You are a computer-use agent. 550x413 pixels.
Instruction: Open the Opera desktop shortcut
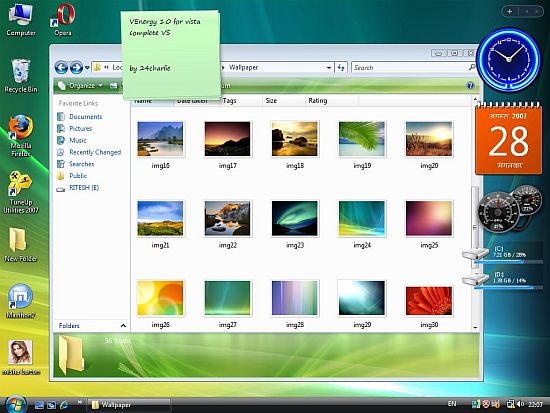coord(63,19)
